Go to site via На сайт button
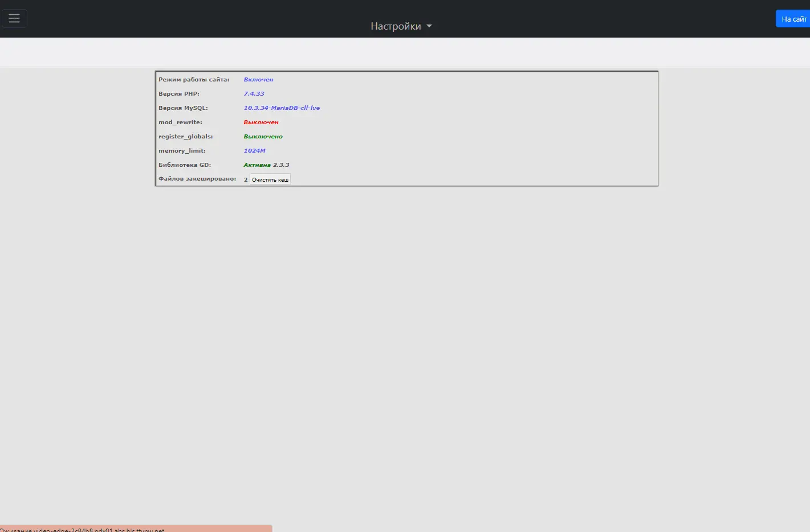 (x=793, y=19)
